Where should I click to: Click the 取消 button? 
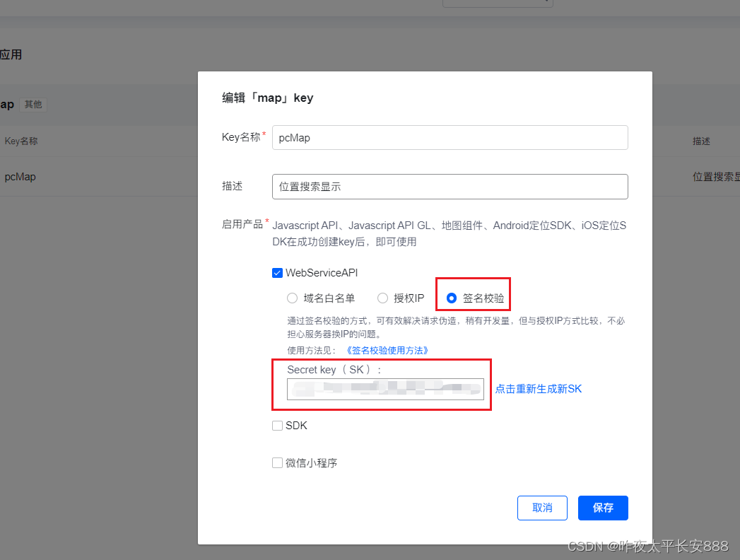(x=542, y=508)
